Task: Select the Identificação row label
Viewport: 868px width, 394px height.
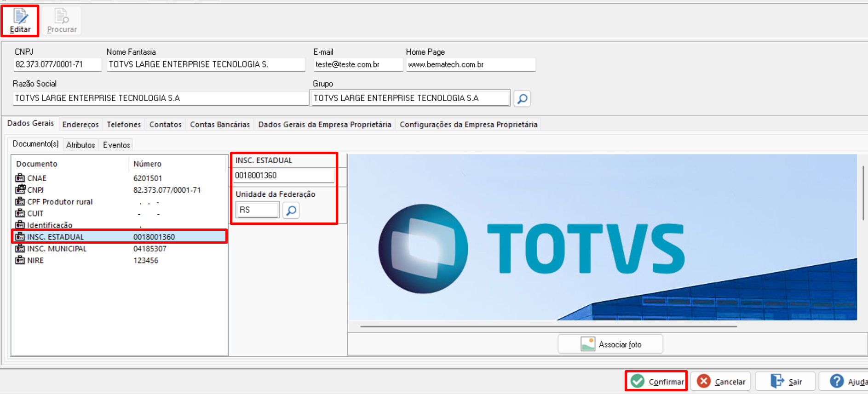Action: 50,225
